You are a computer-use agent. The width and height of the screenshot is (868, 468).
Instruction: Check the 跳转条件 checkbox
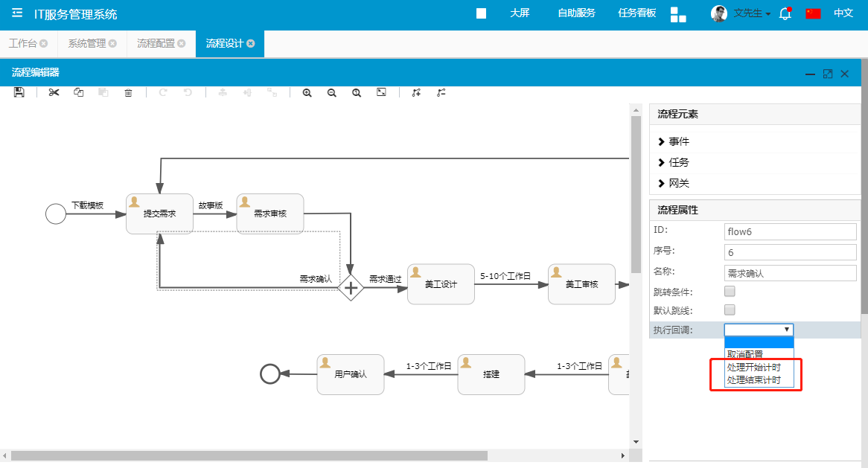(x=730, y=291)
